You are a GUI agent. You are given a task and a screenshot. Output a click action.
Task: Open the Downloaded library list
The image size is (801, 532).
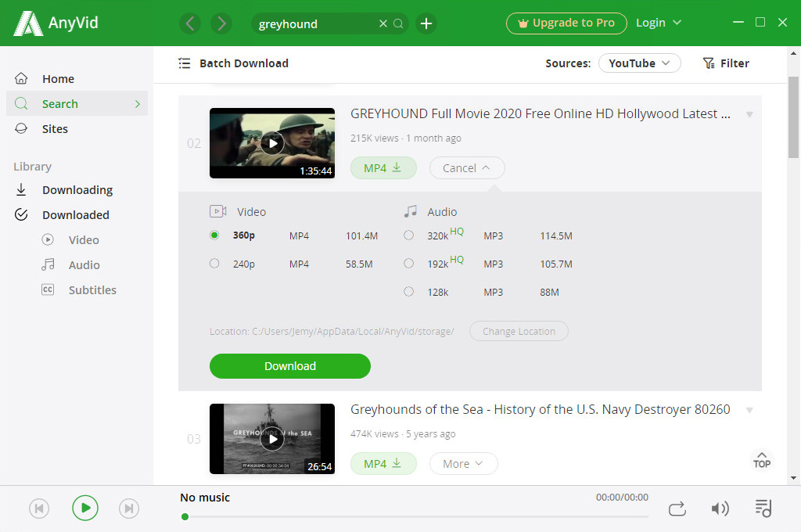click(76, 214)
